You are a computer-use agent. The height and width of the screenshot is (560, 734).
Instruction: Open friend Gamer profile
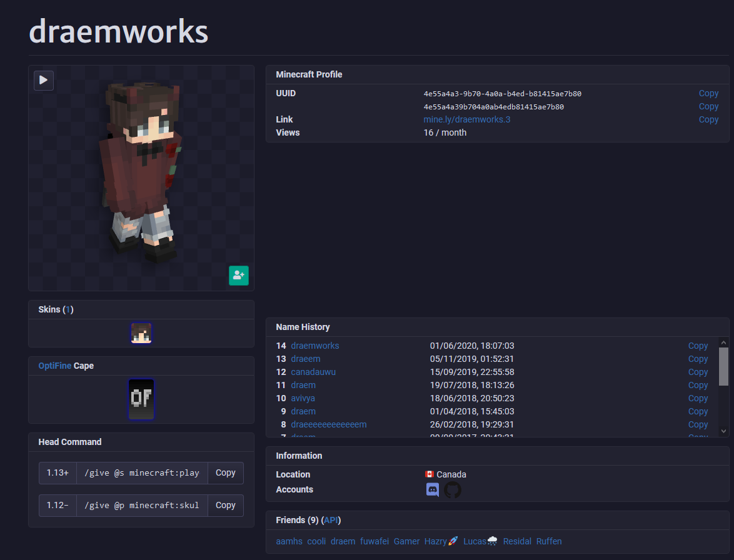tap(407, 541)
